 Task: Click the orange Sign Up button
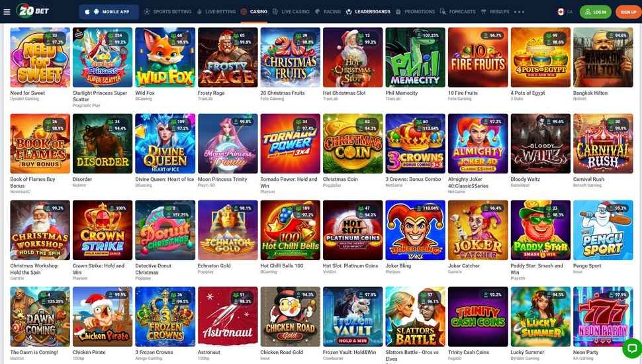[627, 12]
